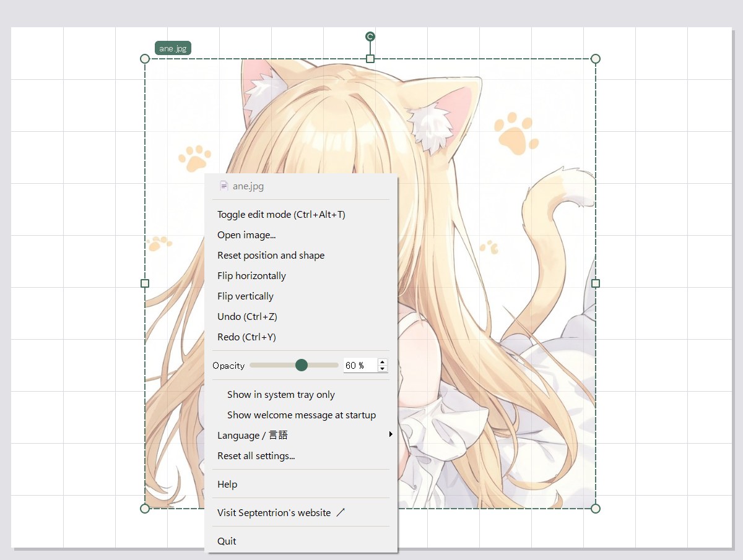Choose Quit to exit the app
This screenshot has height=560, width=743.
[301, 541]
